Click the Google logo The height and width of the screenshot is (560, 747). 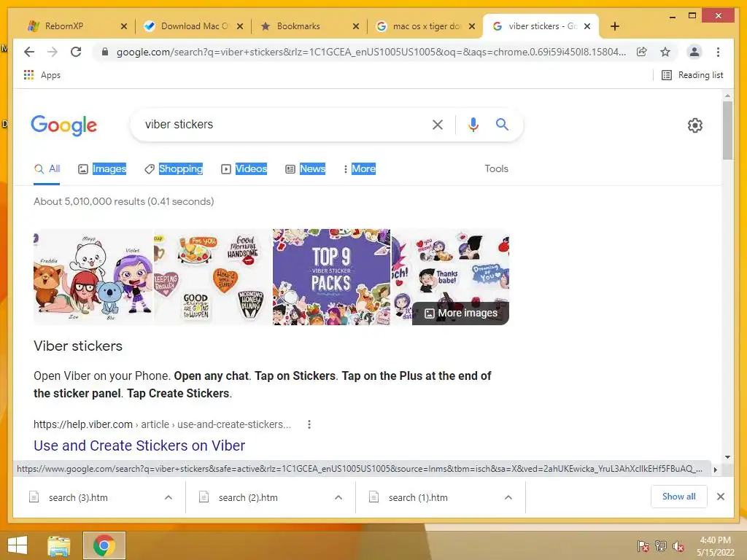point(64,125)
